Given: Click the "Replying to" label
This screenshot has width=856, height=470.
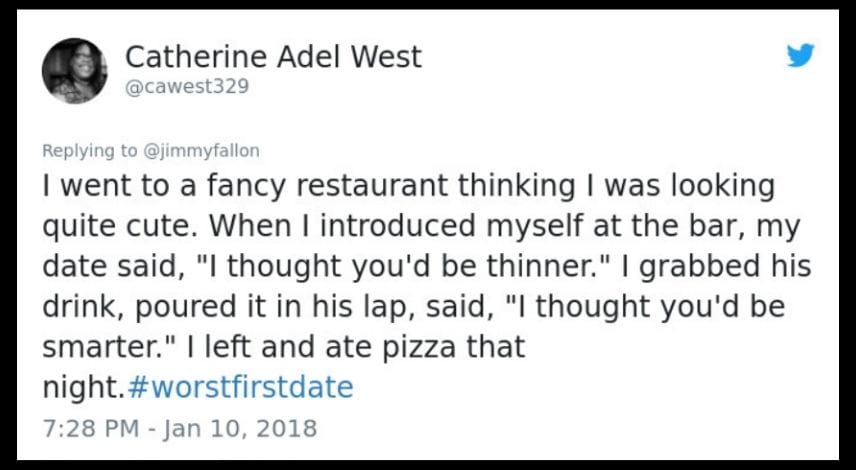Looking at the screenshot, I should click(91, 151).
